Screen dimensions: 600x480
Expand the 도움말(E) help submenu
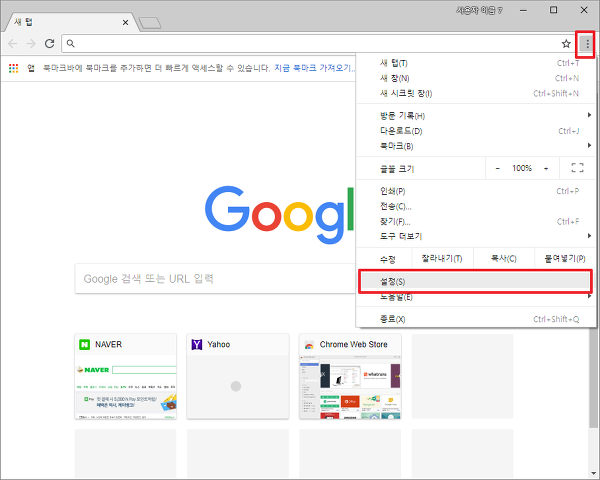click(x=476, y=297)
